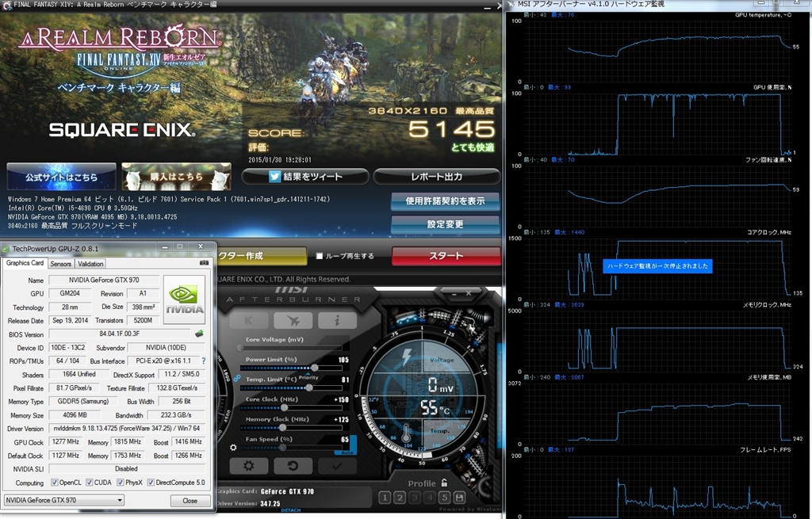Close the MSI Afterburner skin window
The height and width of the screenshot is (519, 812).
coord(469,293)
